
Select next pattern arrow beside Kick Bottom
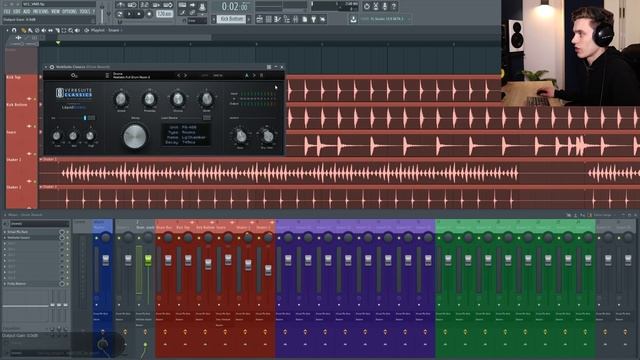click(x=249, y=19)
